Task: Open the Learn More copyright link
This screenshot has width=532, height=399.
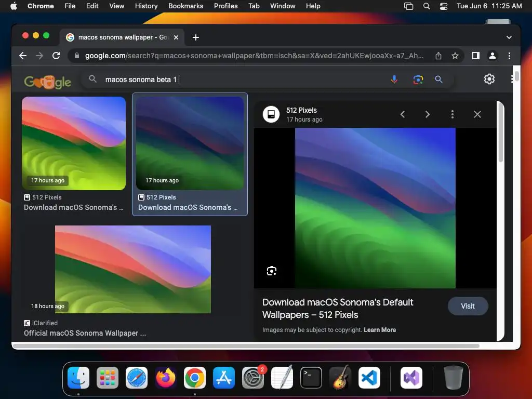Action: tap(380, 330)
